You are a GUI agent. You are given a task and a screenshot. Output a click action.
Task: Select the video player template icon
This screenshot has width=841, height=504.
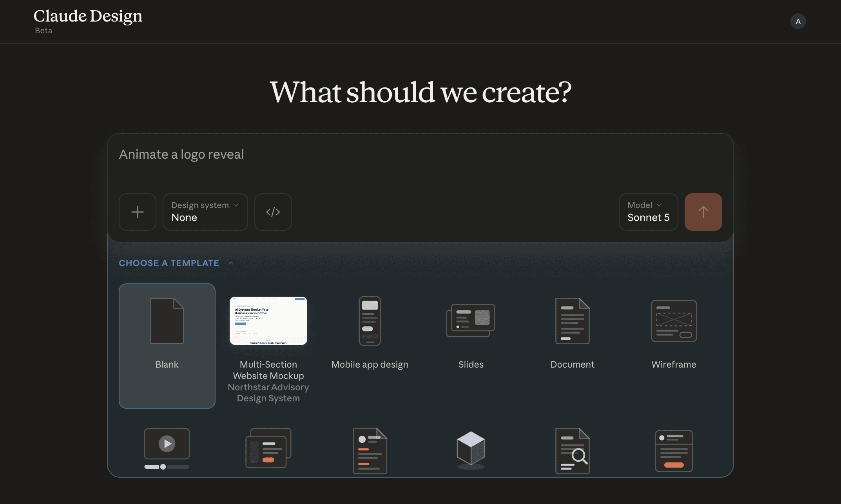(x=167, y=449)
